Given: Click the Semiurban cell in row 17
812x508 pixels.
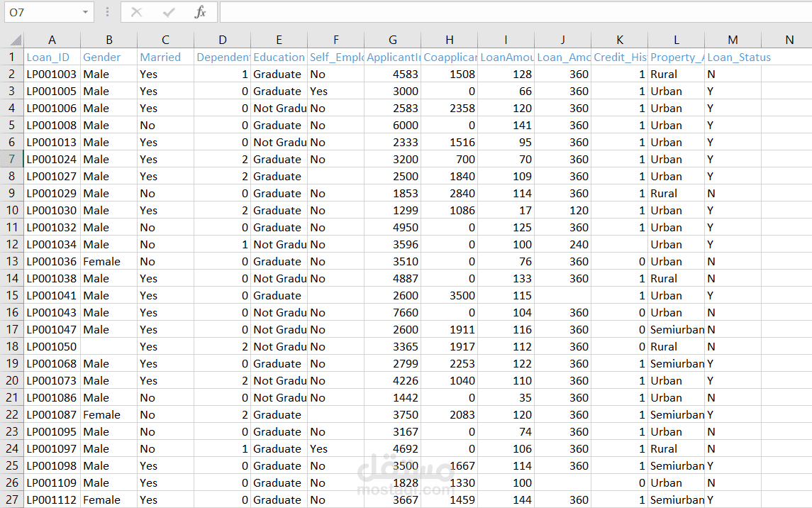Looking at the screenshot, I should (x=675, y=329).
